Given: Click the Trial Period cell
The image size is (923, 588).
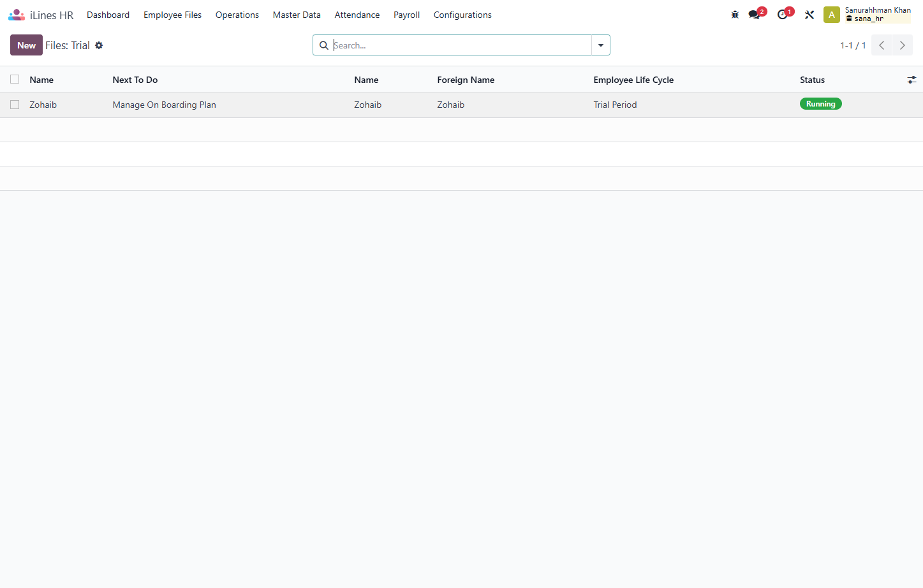Looking at the screenshot, I should click(615, 105).
